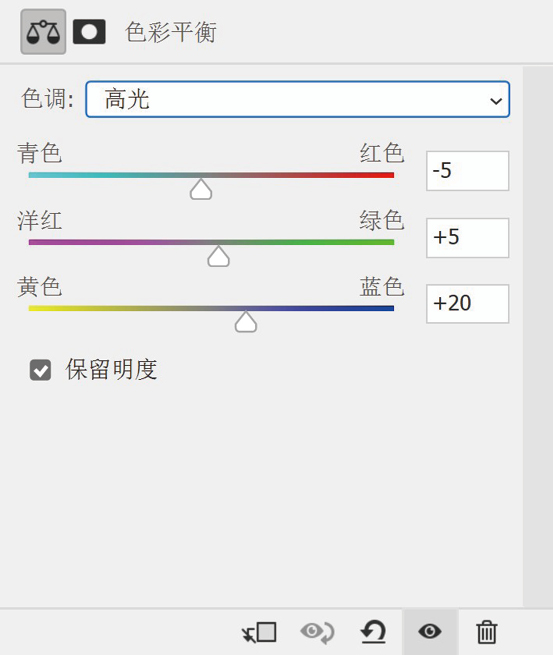Click the view previous state icon
Screen dimensions: 553x655
coord(317,632)
